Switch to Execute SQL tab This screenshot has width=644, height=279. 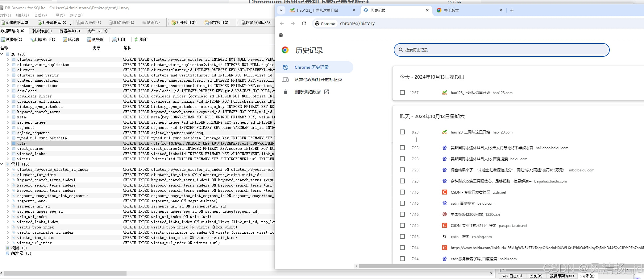click(97, 31)
